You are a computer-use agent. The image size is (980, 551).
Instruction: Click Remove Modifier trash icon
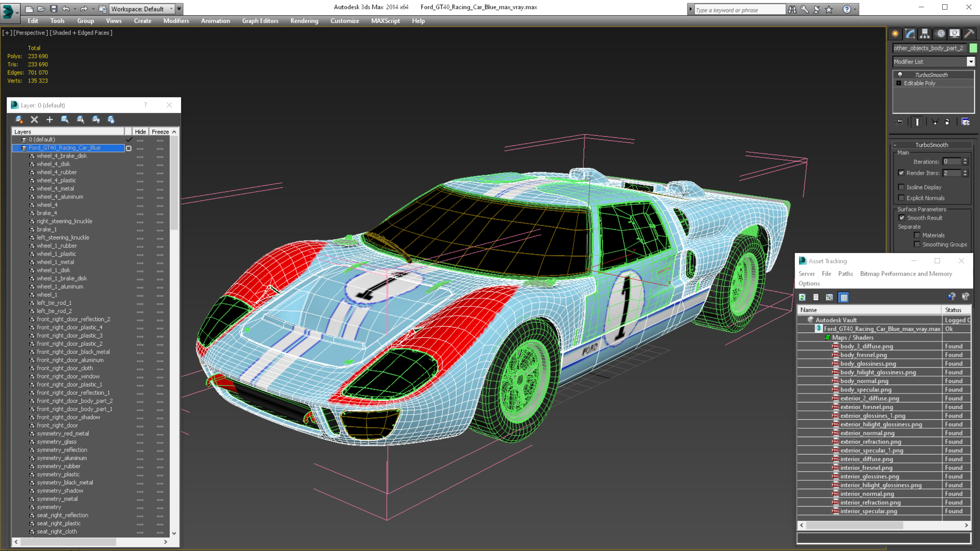pyautogui.click(x=947, y=122)
